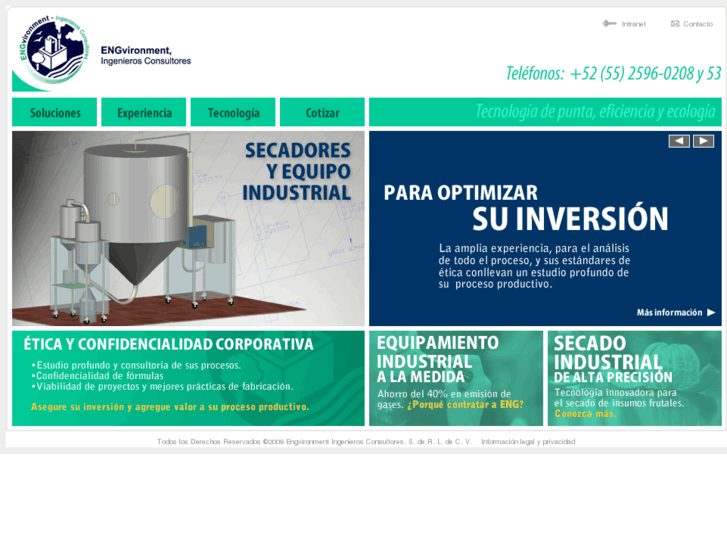The height and width of the screenshot is (545, 727).
Task: Click the Intranet key icon
Action: pos(609,24)
